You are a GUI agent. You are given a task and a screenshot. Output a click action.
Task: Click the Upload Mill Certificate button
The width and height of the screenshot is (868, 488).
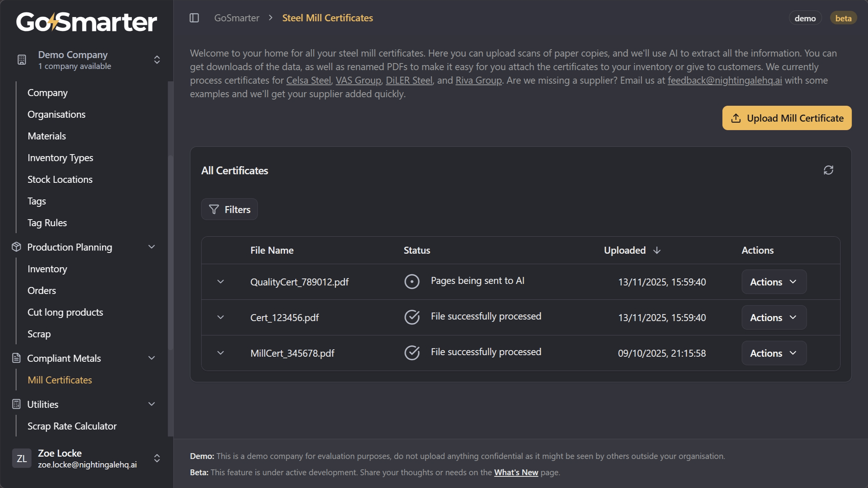click(x=787, y=118)
